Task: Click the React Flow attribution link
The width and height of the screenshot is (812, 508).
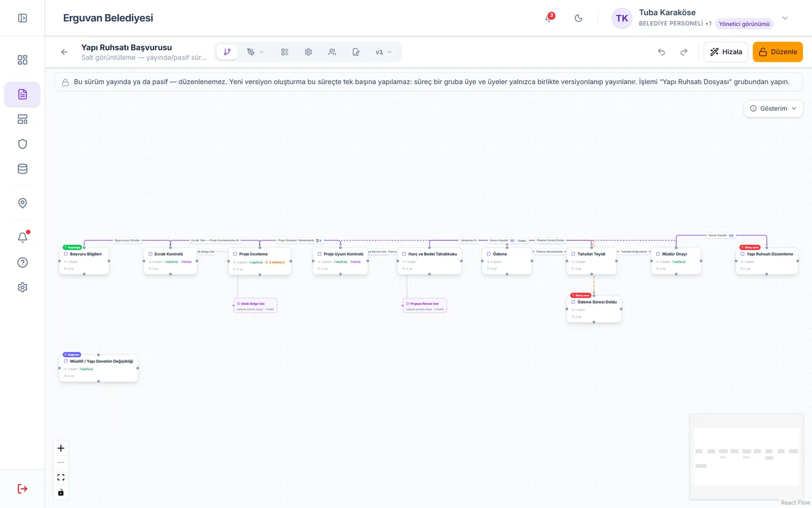Action: pyautogui.click(x=795, y=502)
